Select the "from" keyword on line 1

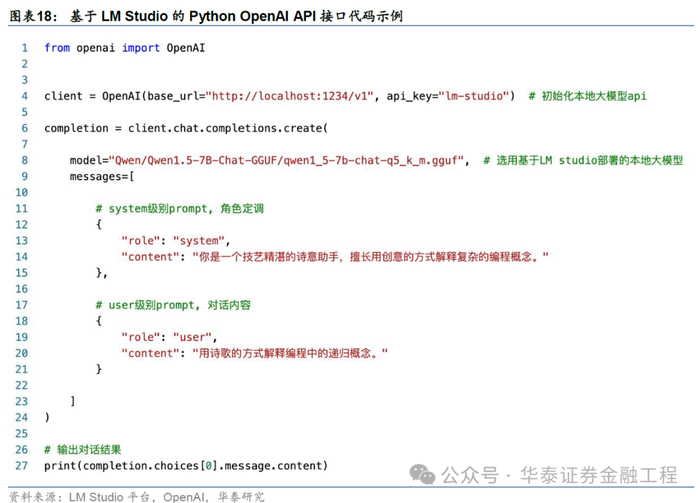pos(57,48)
